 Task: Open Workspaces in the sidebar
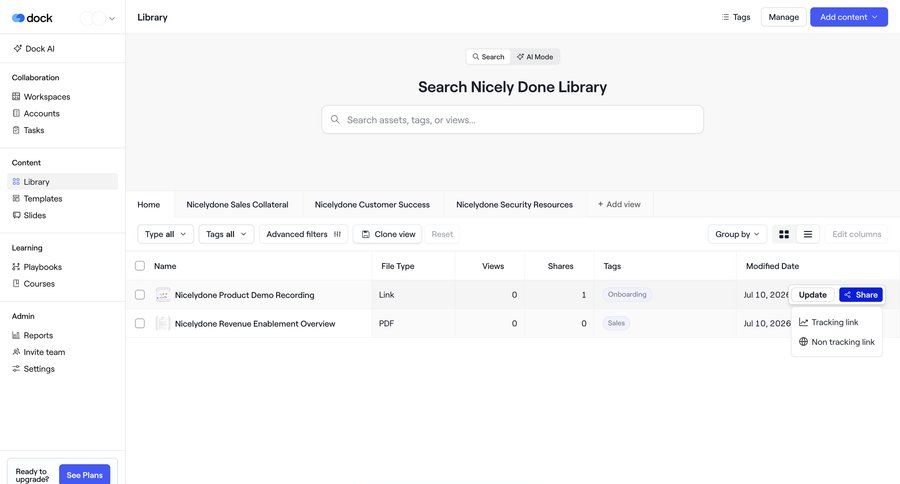41,96
